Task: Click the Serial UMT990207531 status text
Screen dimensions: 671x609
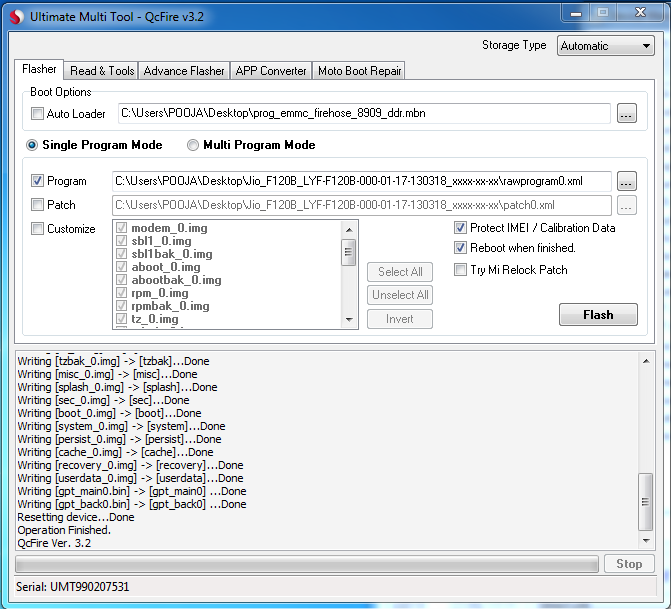Action: coord(72,587)
